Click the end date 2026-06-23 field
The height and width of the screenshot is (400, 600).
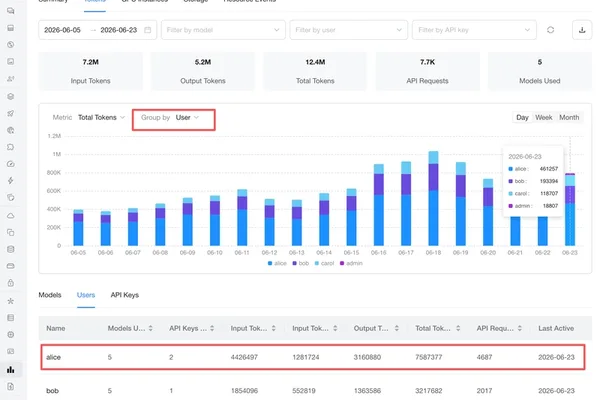[118, 30]
